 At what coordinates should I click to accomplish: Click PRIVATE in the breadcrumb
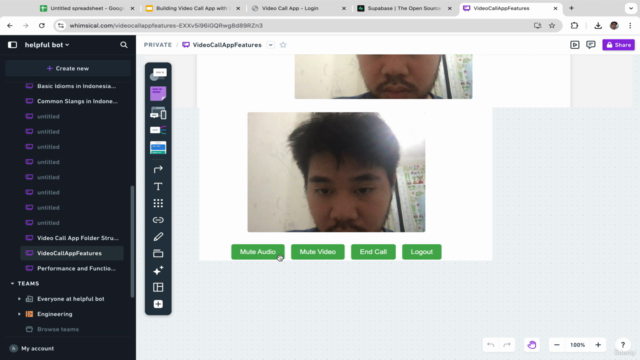click(x=158, y=45)
